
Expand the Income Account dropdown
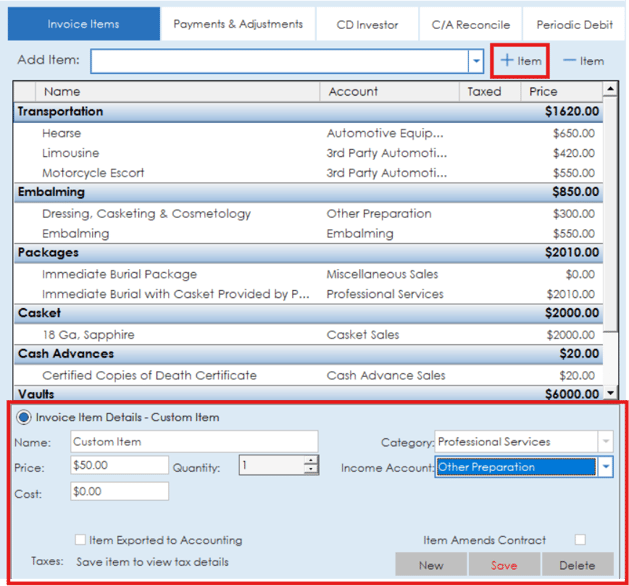pos(604,467)
